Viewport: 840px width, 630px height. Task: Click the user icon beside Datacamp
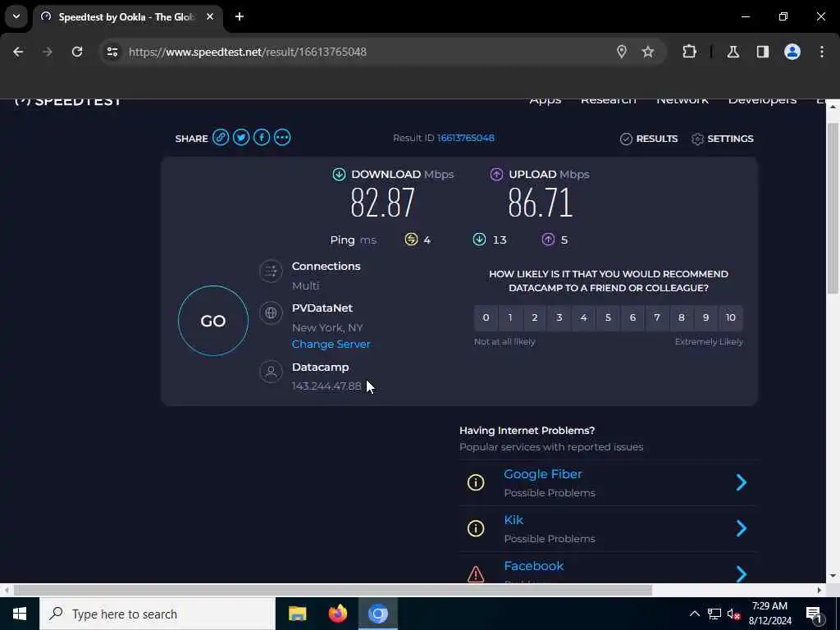(x=271, y=372)
